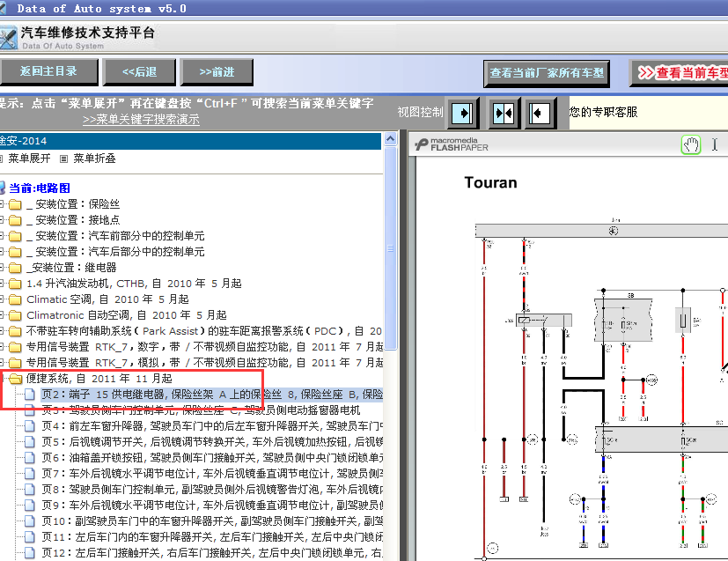
Task: Click the 您的专职客服 text
Action: point(603,112)
